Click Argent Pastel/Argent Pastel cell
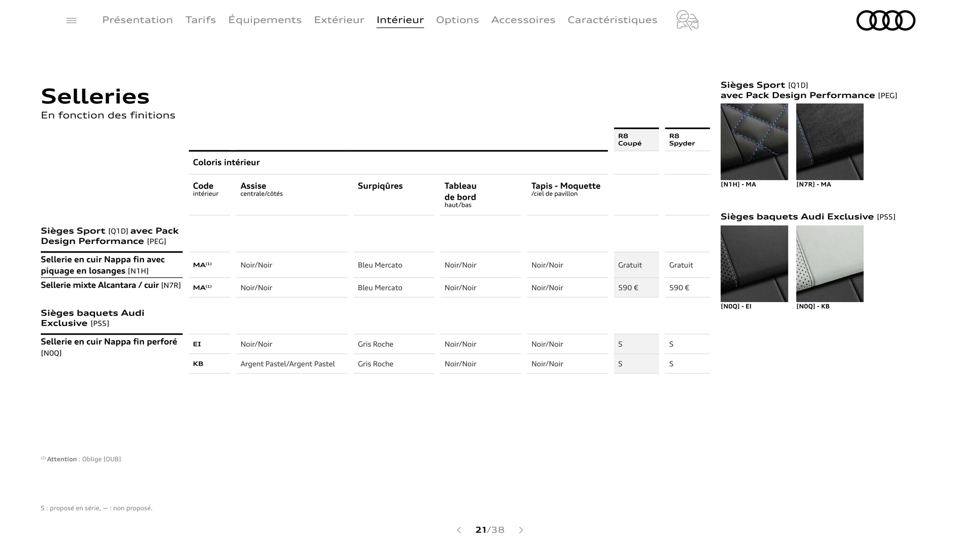This screenshot has width=980, height=551. (288, 364)
